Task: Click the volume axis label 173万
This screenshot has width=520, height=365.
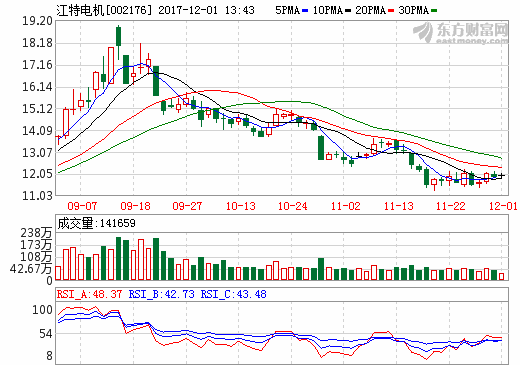Action: pos(37,245)
